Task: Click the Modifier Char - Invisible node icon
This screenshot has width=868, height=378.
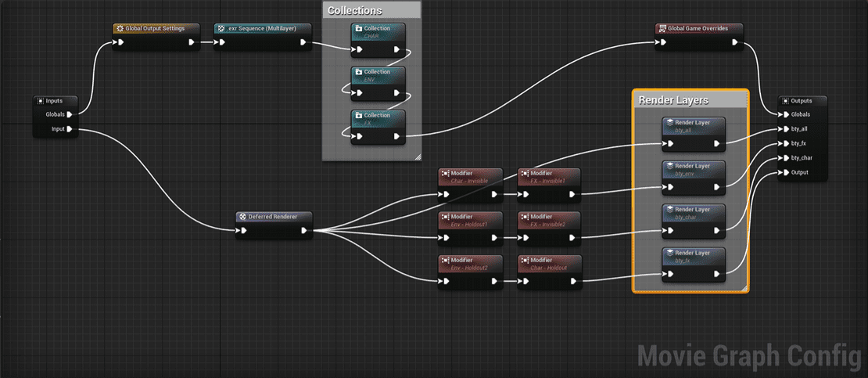Action: point(446,174)
